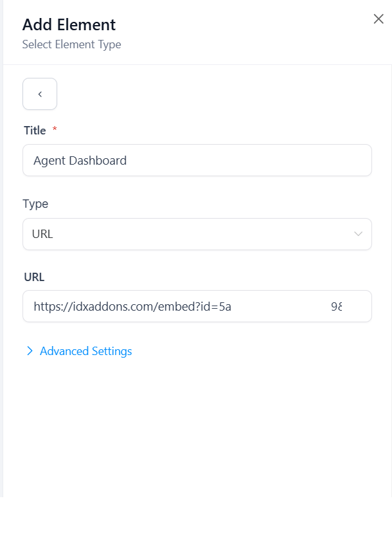Focus the Title input field
This screenshot has width=392, height=548.
click(197, 160)
